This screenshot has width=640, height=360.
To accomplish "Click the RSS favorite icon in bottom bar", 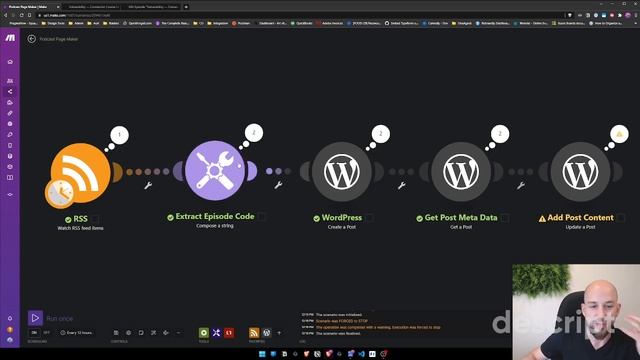I will coord(254,333).
